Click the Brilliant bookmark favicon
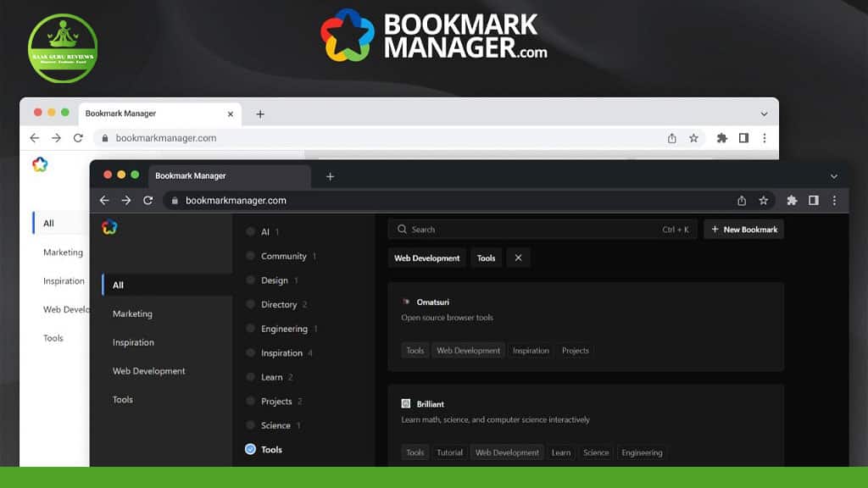The image size is (868, 488). 406,403
